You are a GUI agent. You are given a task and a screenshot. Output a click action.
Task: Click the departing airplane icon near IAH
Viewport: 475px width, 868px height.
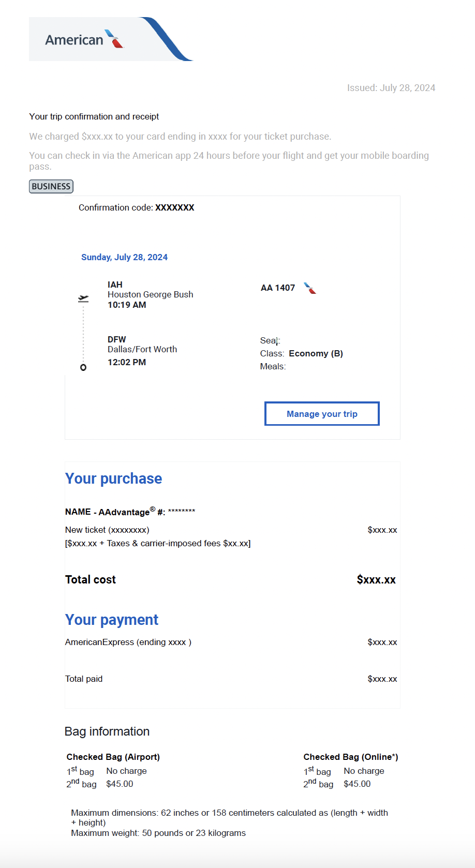pos(83,298)
